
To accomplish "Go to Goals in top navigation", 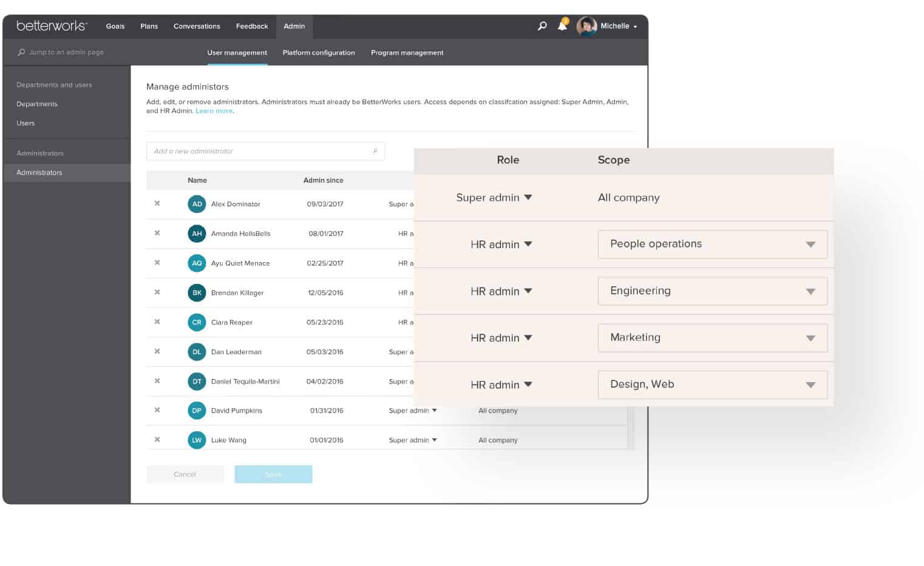I will tap(115, 26).
